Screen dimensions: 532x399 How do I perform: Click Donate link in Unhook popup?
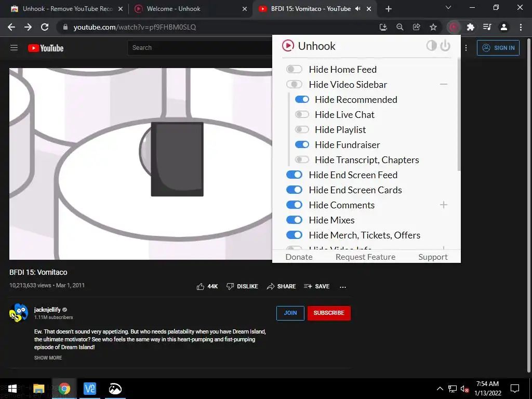tap(299, 257)
